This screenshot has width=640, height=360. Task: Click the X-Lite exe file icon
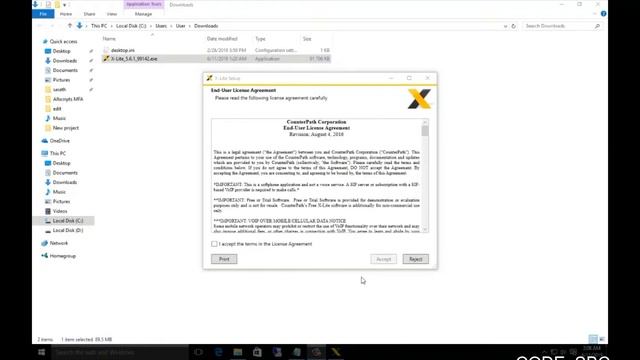point(106,59)
